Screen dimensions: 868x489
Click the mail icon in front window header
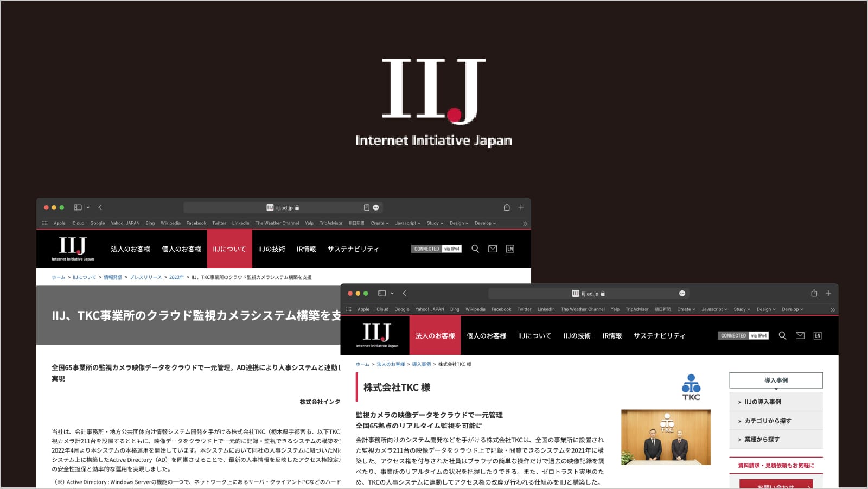pyautogui.click(x=800, y=335)
